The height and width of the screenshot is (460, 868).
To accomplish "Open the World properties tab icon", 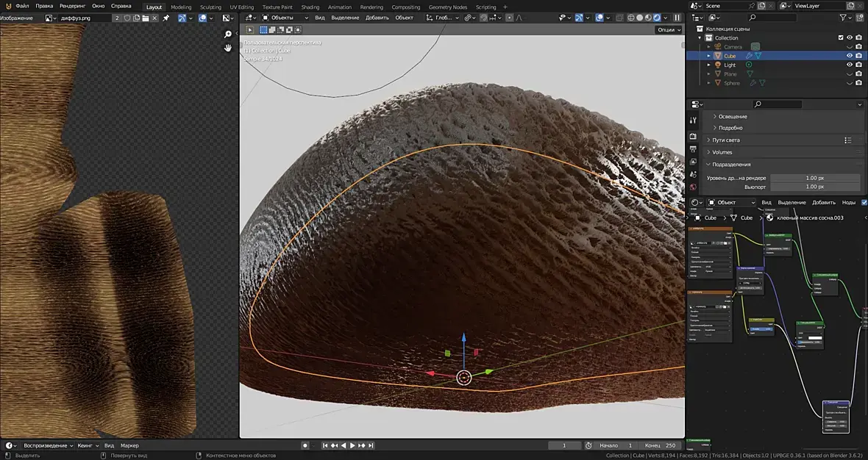I will tap(693, 187).
